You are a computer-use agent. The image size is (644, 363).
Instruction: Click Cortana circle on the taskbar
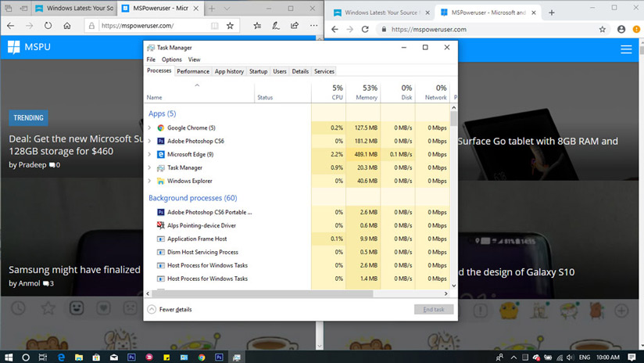coord(26,358)
